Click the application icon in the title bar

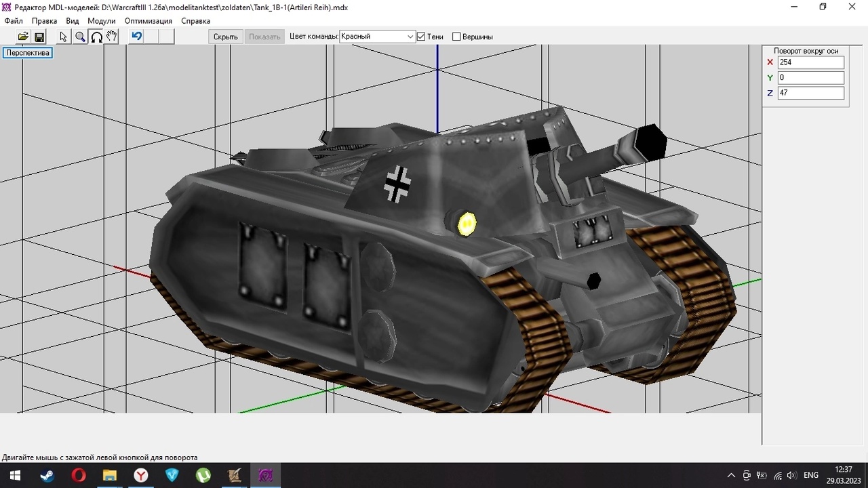tap(6, 7)
